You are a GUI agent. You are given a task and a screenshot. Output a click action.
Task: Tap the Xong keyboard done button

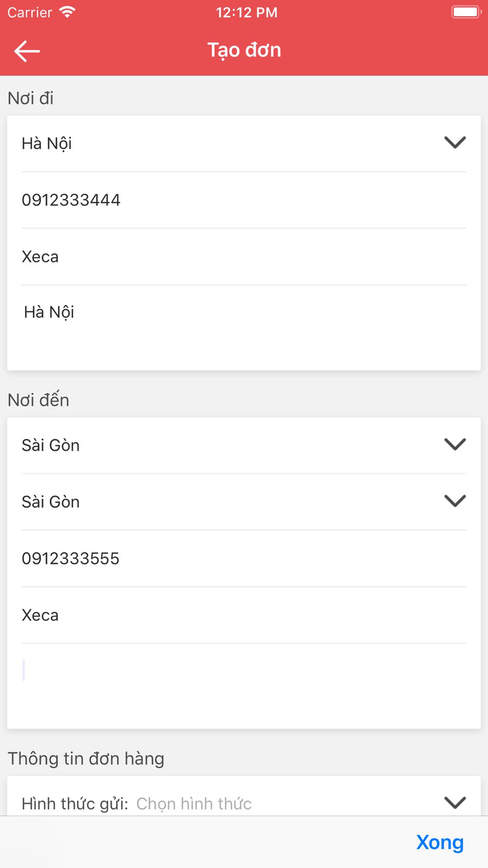click(x=440, y=842)
